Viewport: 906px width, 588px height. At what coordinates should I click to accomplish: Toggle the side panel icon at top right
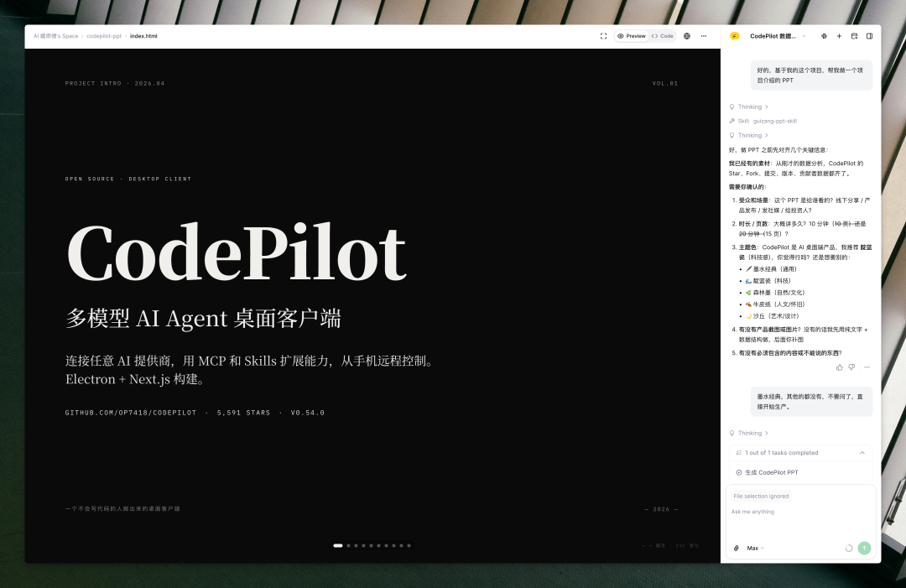coord(869,36)
